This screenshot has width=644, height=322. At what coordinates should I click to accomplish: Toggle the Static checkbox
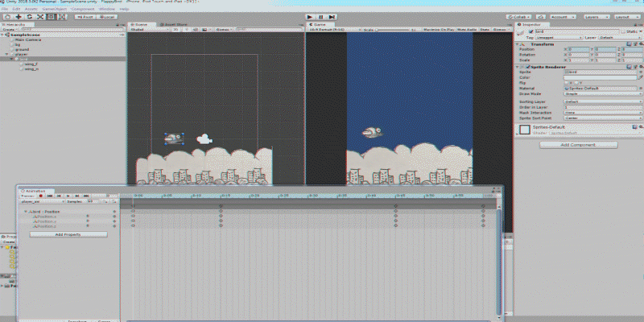point(623,31)
